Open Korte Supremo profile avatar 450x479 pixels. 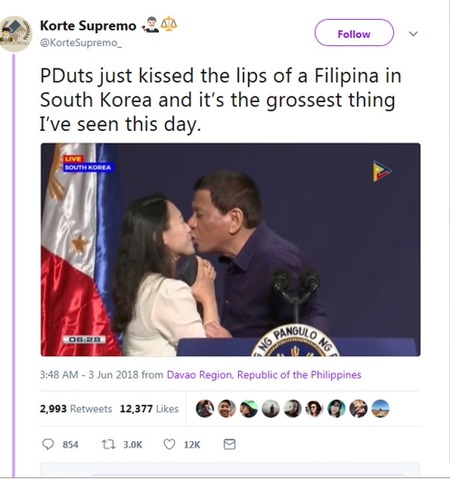(15, 34)
